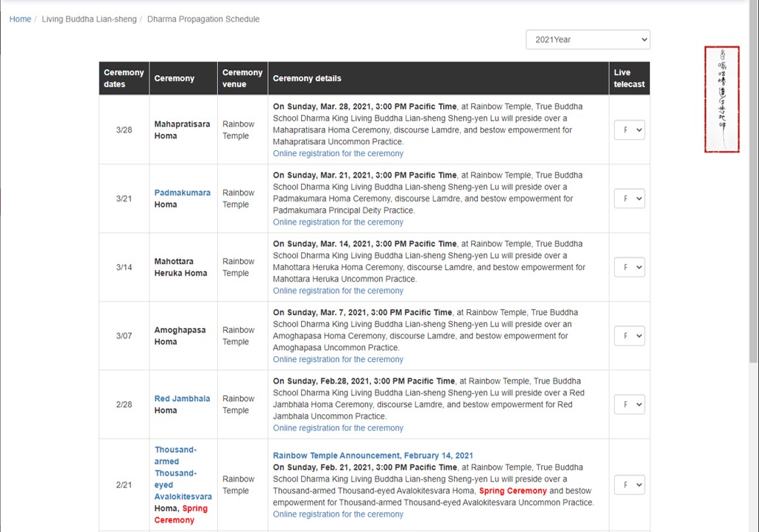759x532 pixels.
Task: Click Living Buddha Lian-sheng breadcrumb
Action: point(89,19)
